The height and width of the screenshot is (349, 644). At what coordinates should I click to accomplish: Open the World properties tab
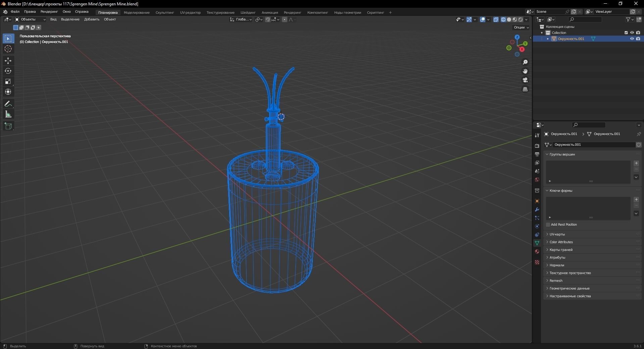click(x=537, y=180)
